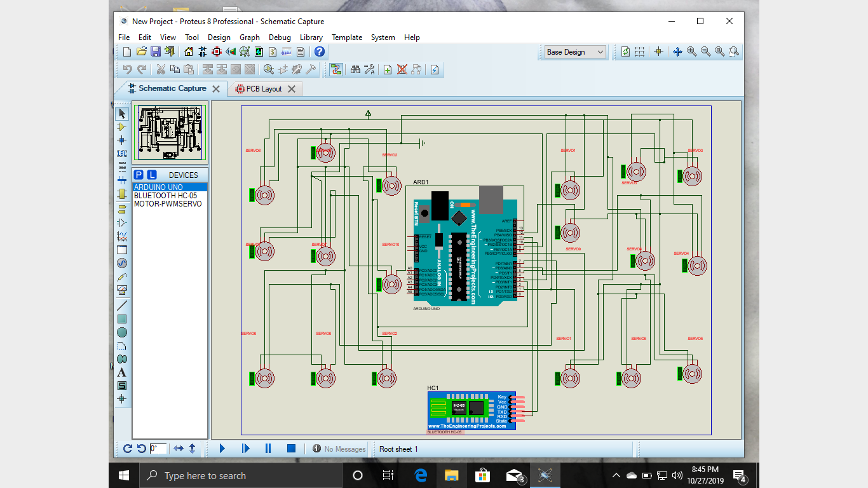Viewport: 868px width, 488px height.
Task: Step the simulation forward
Action: click(246, 449)
